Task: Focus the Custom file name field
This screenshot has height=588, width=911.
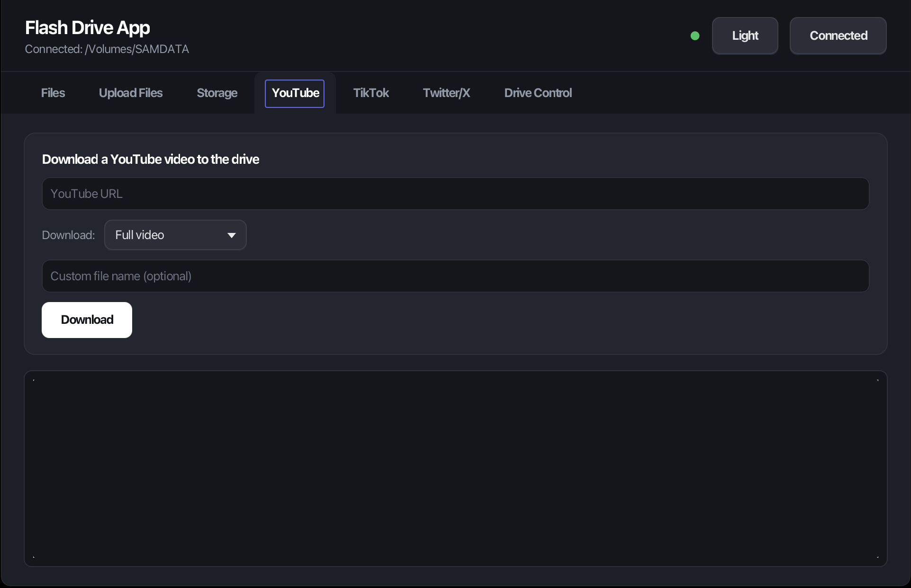Action: pos(455,276)
